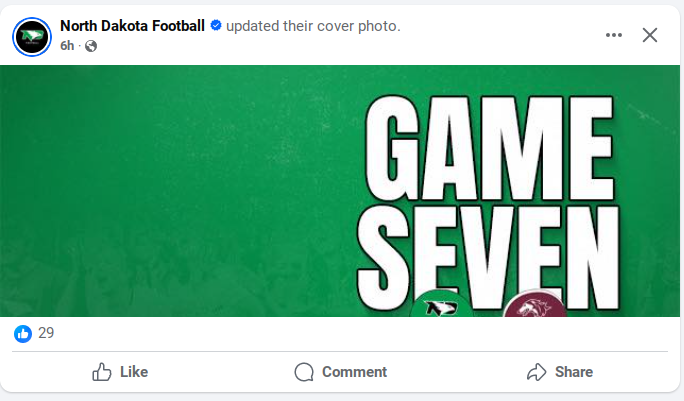
Task: Open the three-dot post options menu
Action: (614, 35)
